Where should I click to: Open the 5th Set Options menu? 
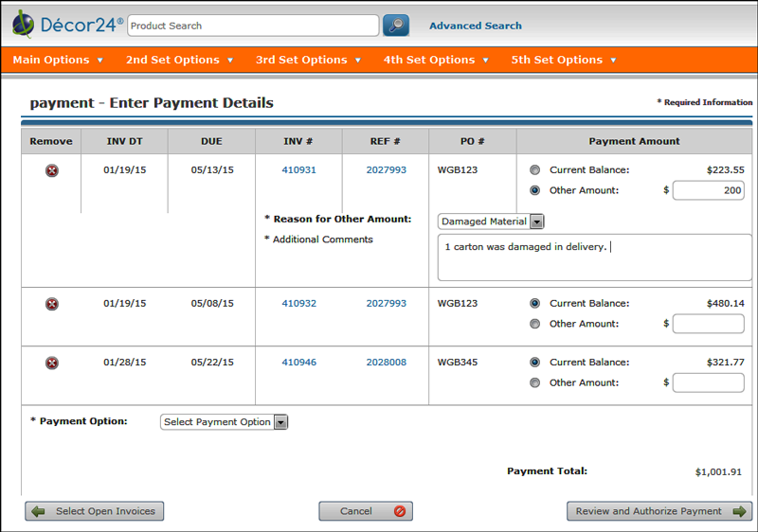pos(564,60)
